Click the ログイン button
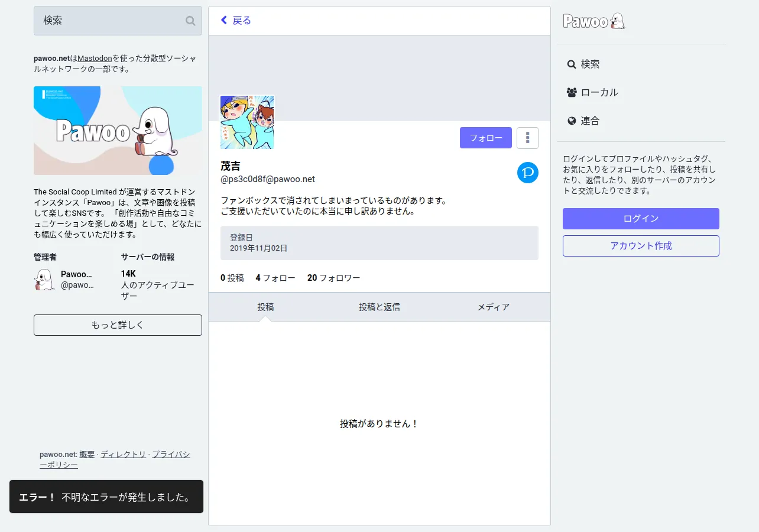 641,219
